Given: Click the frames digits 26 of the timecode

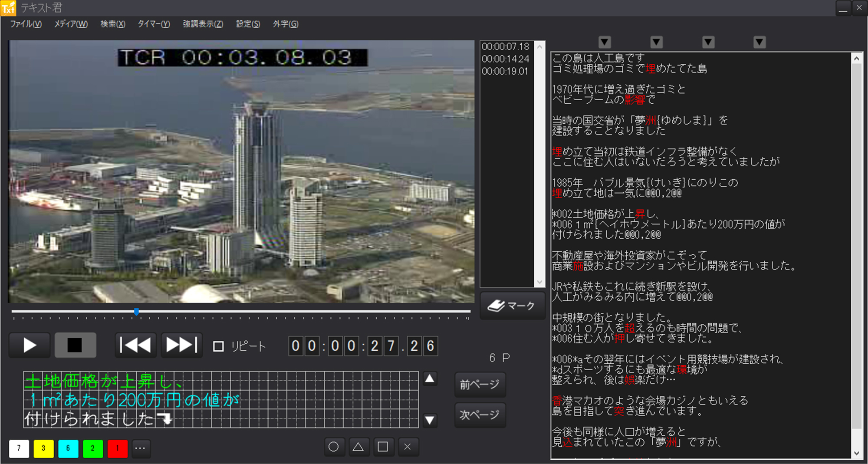Looking at the screenshot, I should click(422, 346).
